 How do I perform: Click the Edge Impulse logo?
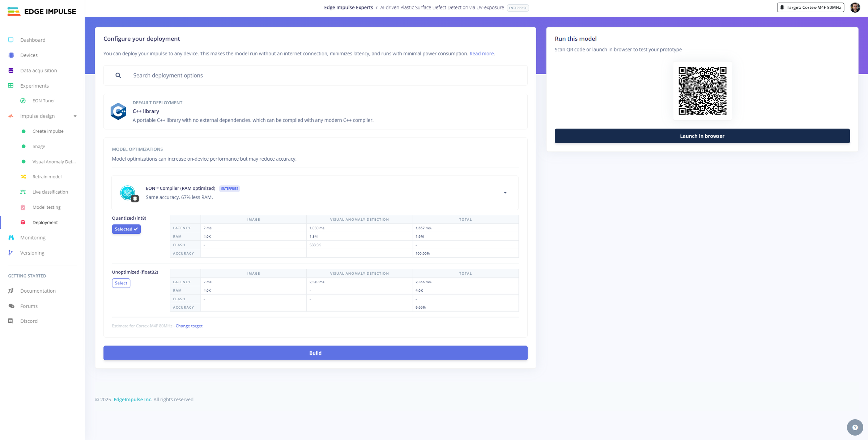[42, 12]
